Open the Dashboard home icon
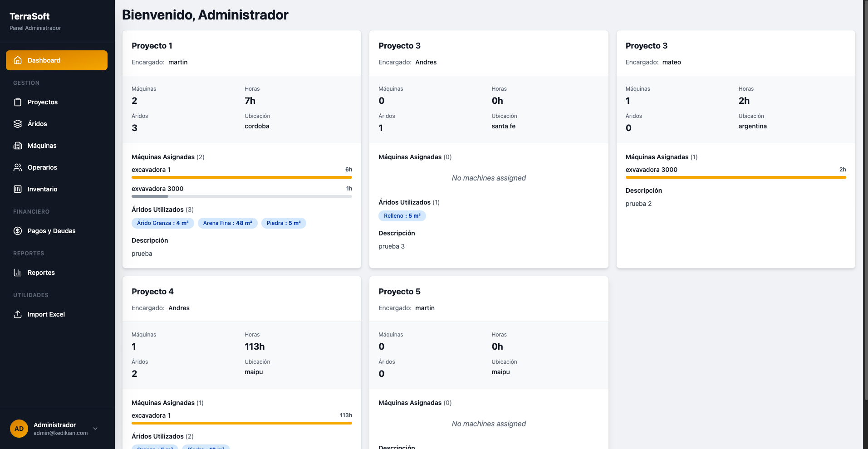The height and width of the screenshot is (449, 868). tap(17, 60)
